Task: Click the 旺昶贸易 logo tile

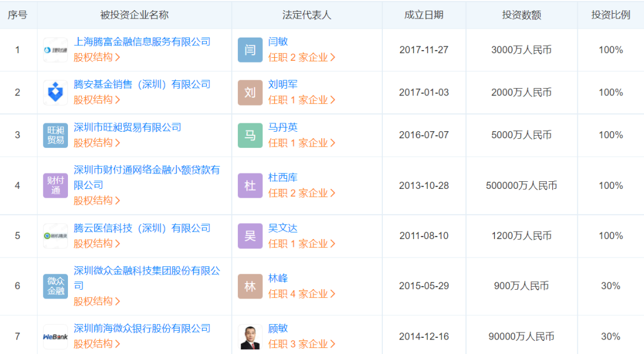Action: (x=55, y=135)
